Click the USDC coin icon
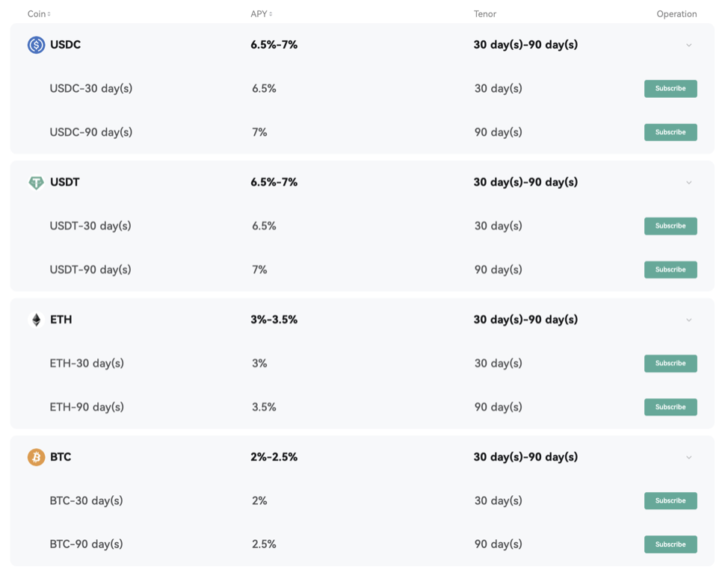 36,45
